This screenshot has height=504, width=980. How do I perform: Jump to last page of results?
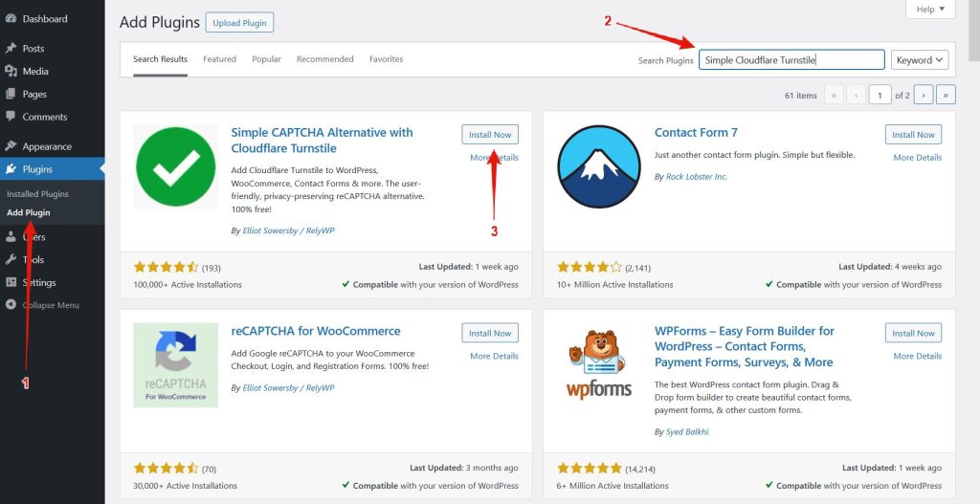pos(946,95)
